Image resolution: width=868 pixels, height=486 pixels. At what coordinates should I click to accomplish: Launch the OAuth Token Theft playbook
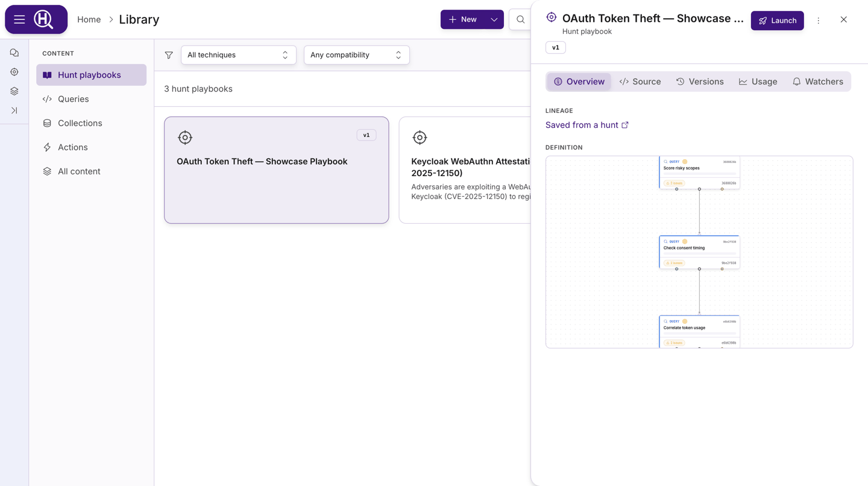click(778, 21)
